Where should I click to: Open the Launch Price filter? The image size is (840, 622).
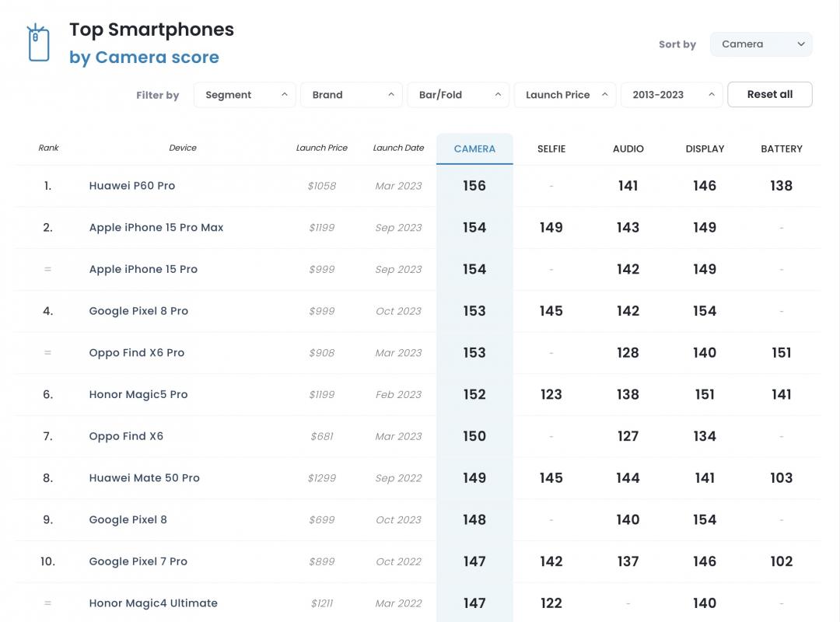tap(565, 95)
